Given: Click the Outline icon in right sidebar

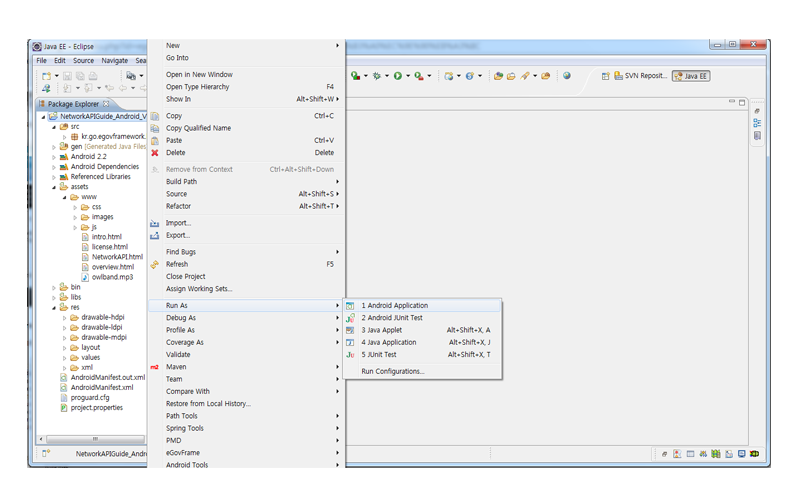Looking at the screenshot, I should coord(757,123).
